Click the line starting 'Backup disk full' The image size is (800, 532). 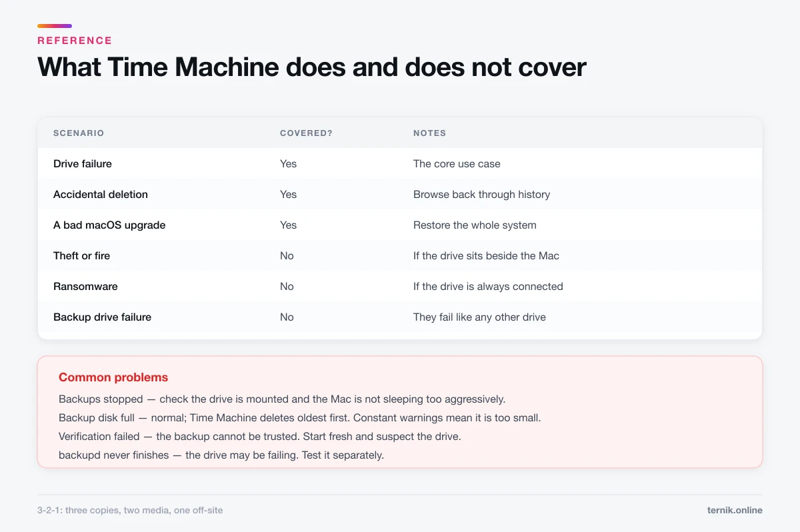[x=299, y=418]
